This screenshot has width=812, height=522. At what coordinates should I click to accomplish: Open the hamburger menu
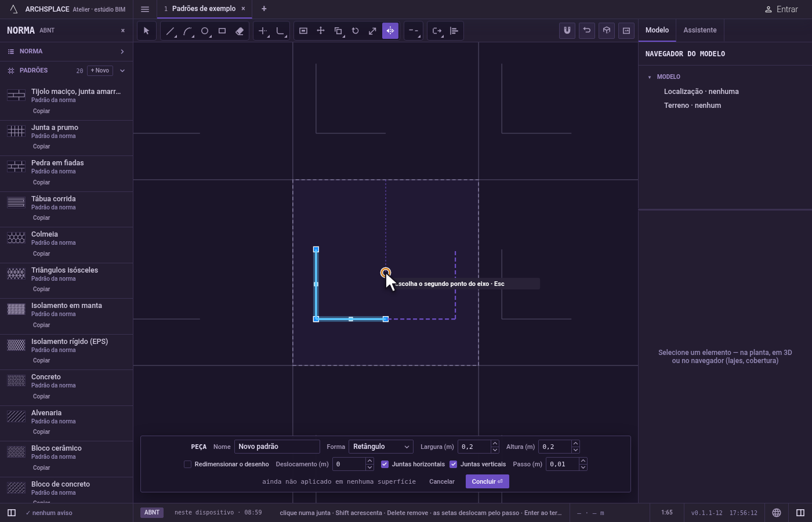[x=145, y=9]
